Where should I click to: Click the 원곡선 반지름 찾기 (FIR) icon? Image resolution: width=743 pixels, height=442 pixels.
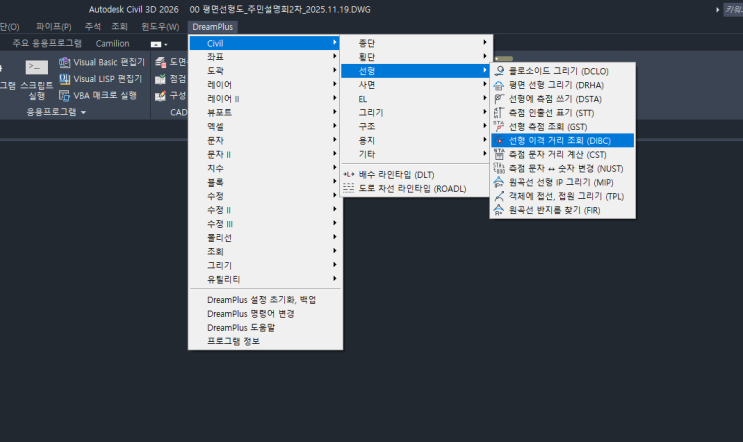pyautogui.click(x=499, y=210)
